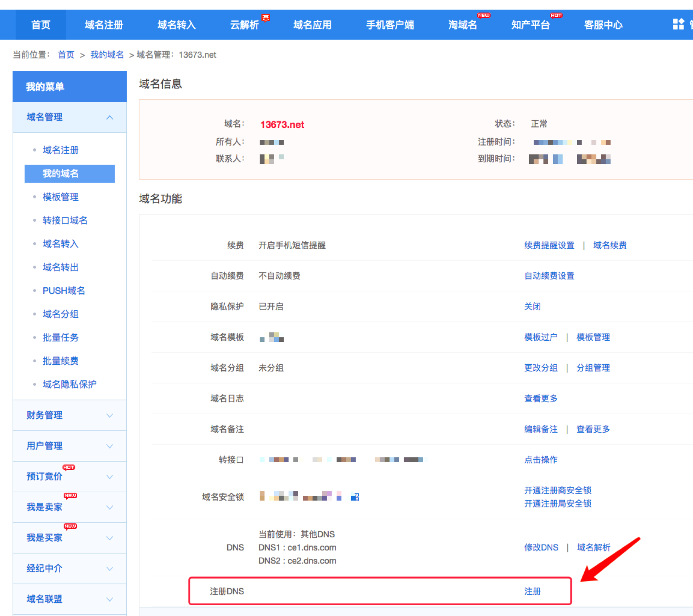Turn off privacy protection via 关闭
The image size is (693, 616).
[x=532, y=307]
